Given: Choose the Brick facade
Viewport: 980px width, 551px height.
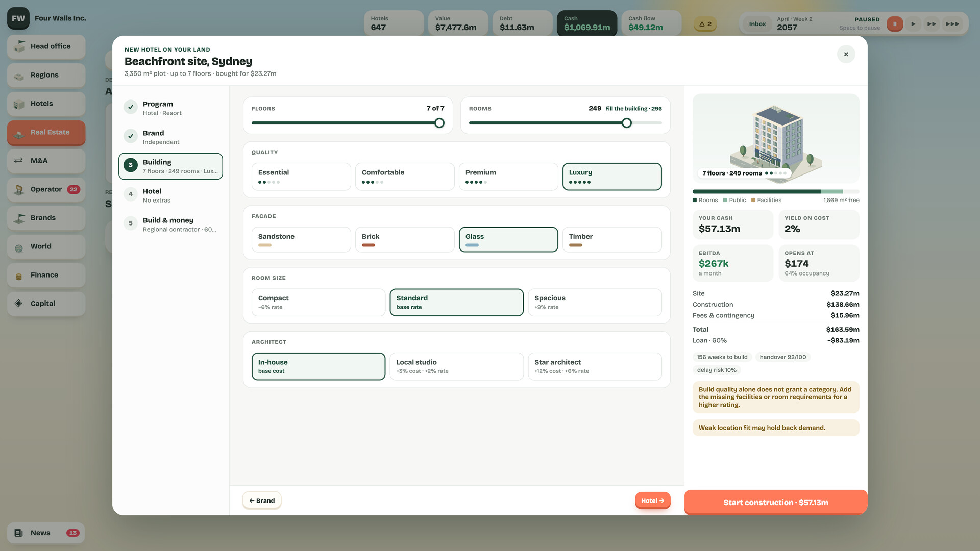Looking at the screenshot, I should pyautogui.click(x=405, y=240).
